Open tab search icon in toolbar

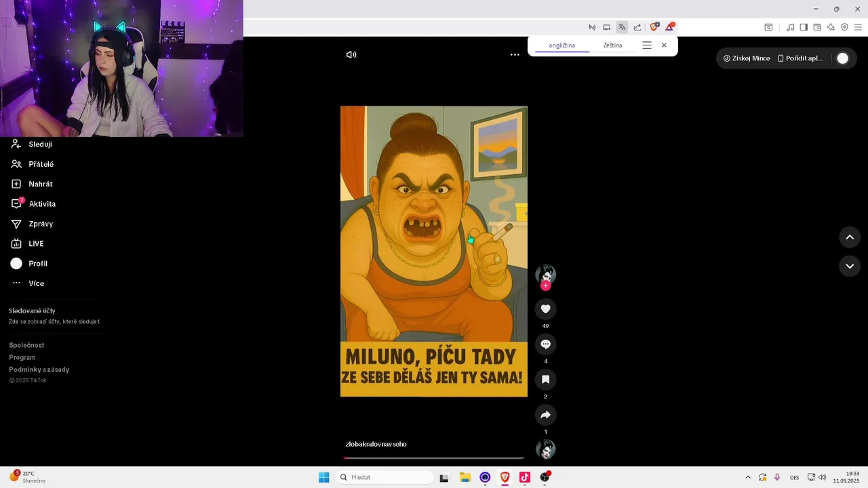click(768, 27)
